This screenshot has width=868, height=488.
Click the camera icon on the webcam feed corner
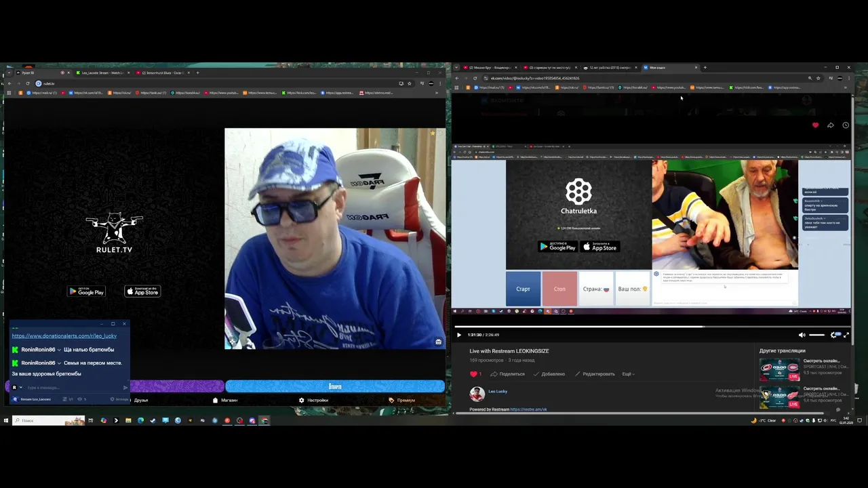pyautogui.click(x=438, y=342)
